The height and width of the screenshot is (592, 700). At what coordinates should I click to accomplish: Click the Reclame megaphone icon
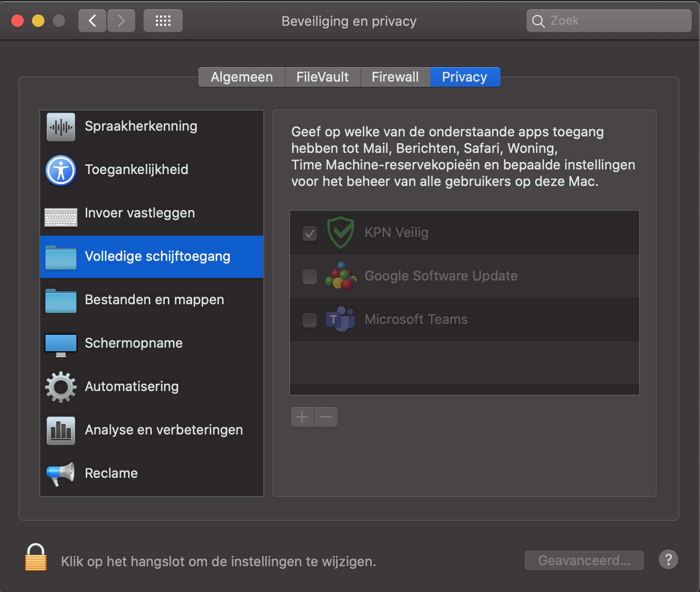[x=61, y=474]
